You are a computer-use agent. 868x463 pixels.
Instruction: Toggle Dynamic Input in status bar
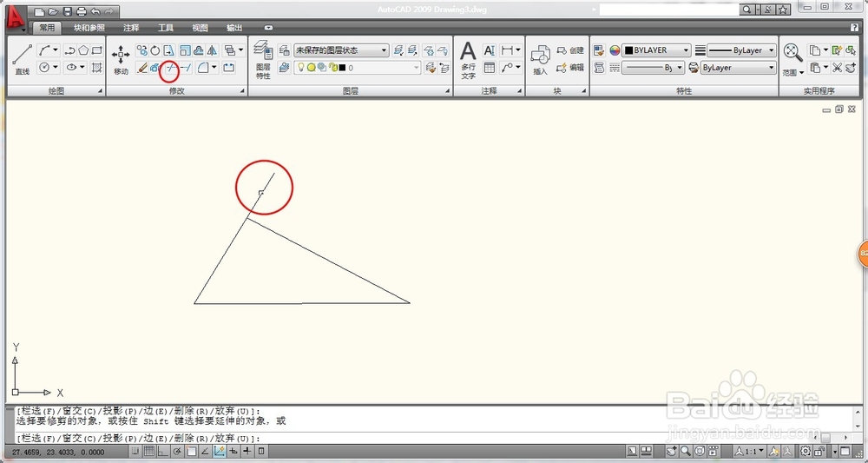[233, 452]
